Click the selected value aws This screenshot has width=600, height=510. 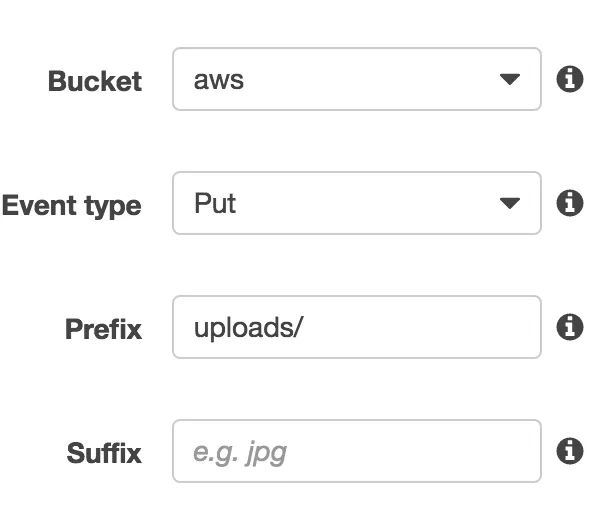[218, 80]
